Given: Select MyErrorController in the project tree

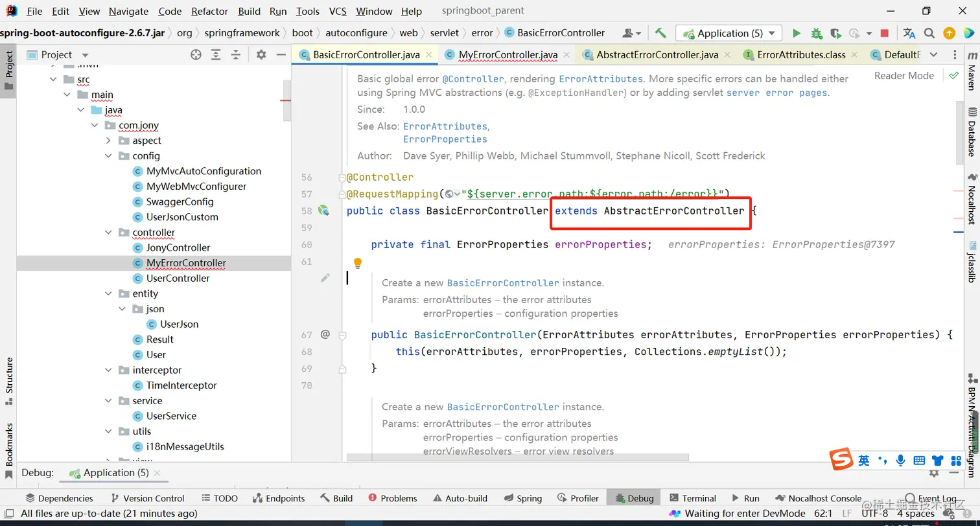Looking at the screenshot, I should coord(186,263).
